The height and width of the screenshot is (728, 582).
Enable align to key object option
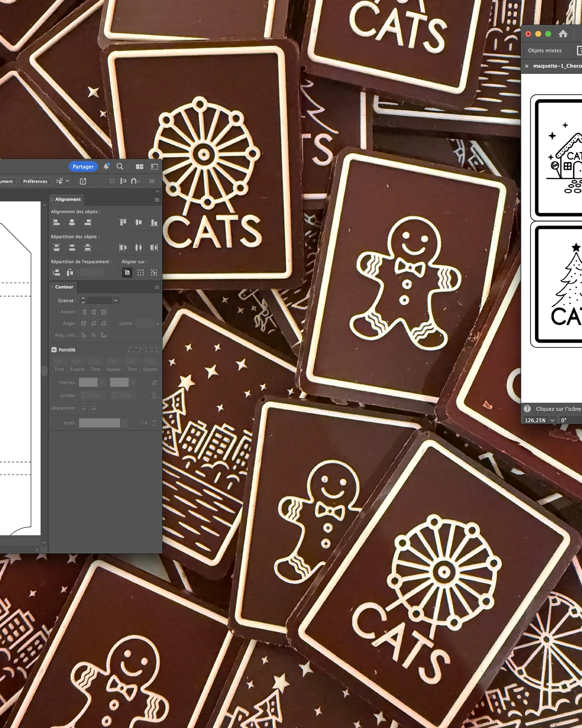coord(154,273)
